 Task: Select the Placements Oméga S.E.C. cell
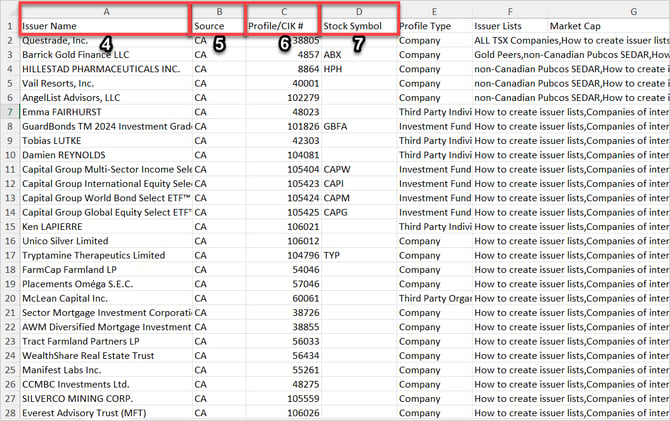pos(106,284)
